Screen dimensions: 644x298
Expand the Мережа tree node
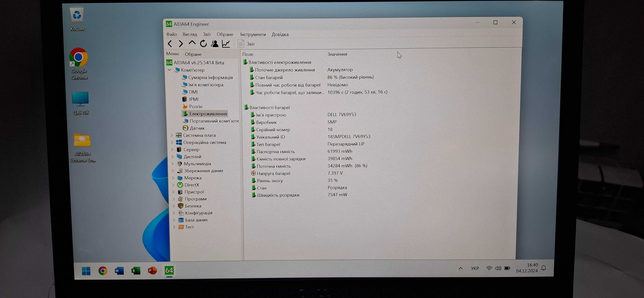(173, 178)
